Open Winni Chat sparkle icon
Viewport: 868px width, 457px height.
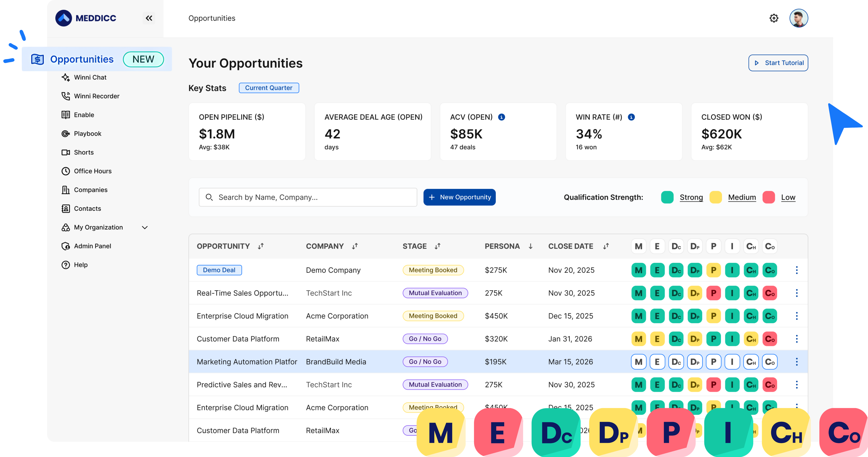66,77
